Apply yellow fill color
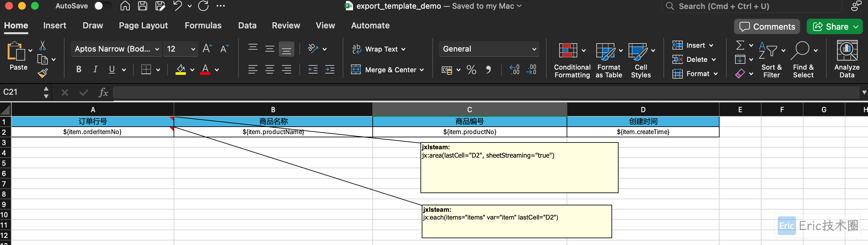 [181, 70]
